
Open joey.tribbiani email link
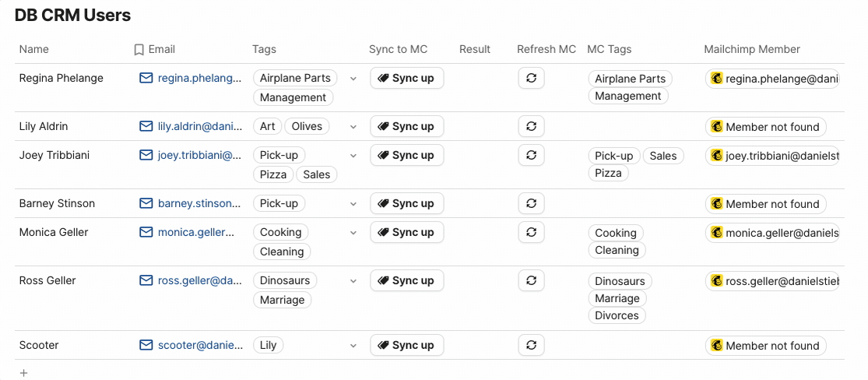[199, 155]
